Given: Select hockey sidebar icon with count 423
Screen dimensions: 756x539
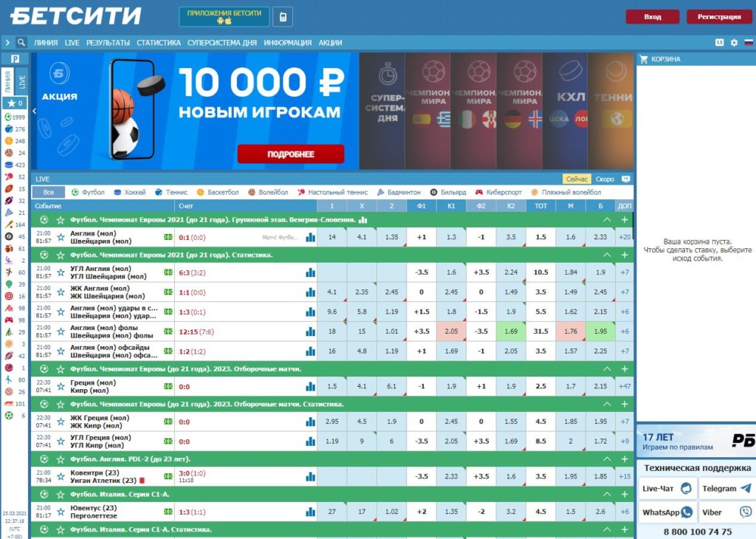Looking at the screenshot, I should (x=8, y=165).
